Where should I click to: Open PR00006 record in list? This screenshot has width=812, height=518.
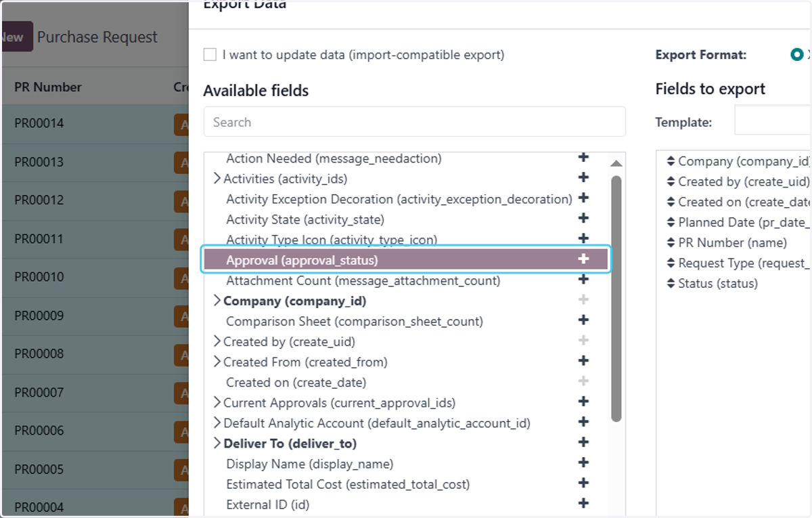click(x=39, y=431)
